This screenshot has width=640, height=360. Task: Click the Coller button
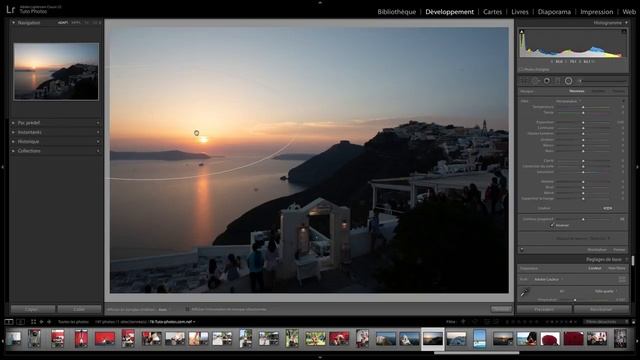[x=79, y=309]
